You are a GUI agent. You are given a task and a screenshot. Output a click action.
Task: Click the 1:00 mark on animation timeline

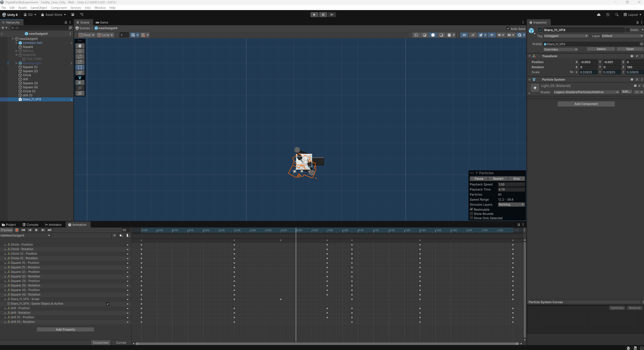click(327, 230)
